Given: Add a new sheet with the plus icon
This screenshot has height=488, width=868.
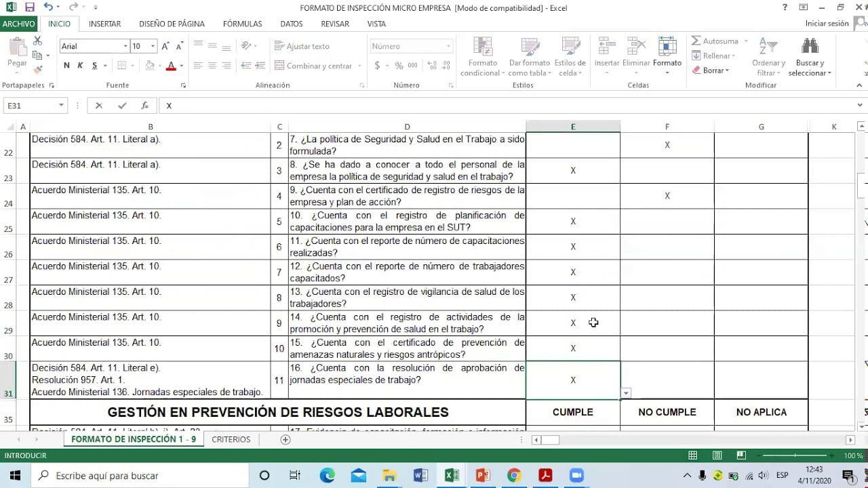Looking at the screenshot, I should [x=285, y=439].
